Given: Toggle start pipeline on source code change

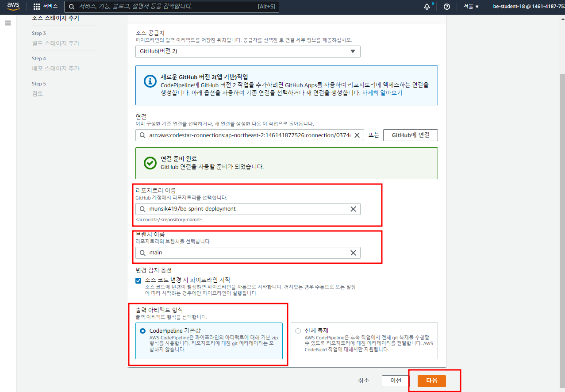Looking at the screenshot, I should click(x=138, y=281).
